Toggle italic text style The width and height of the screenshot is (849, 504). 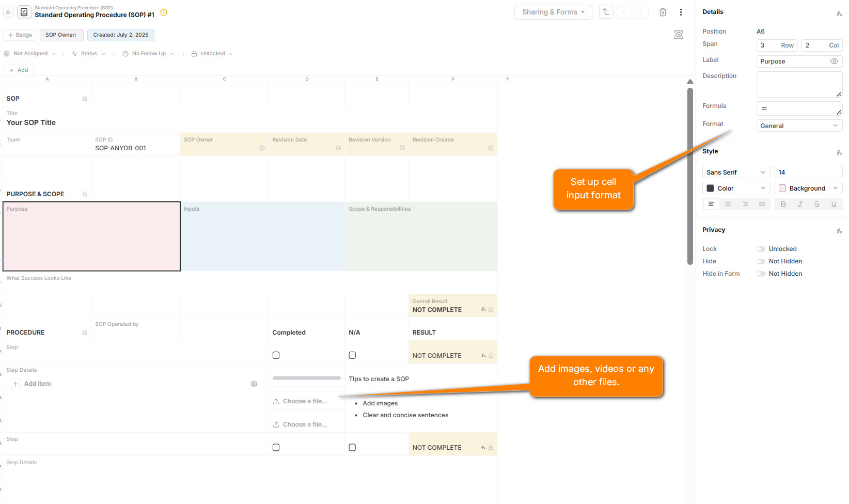[x=800, y=204]
